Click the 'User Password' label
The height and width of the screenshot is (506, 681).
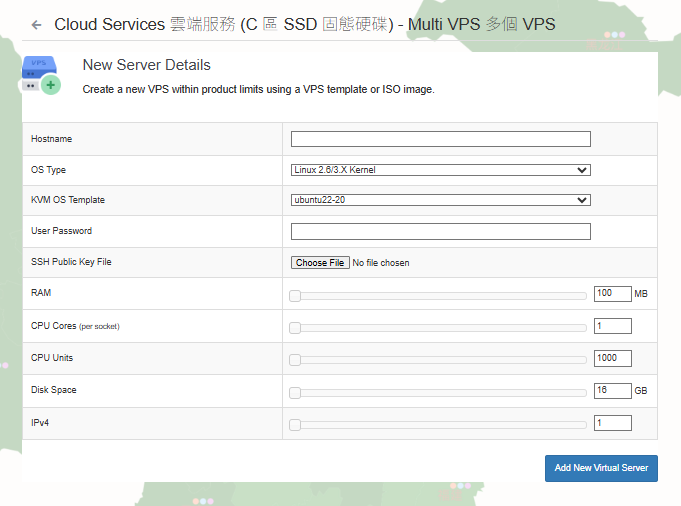tap(61, 231)
